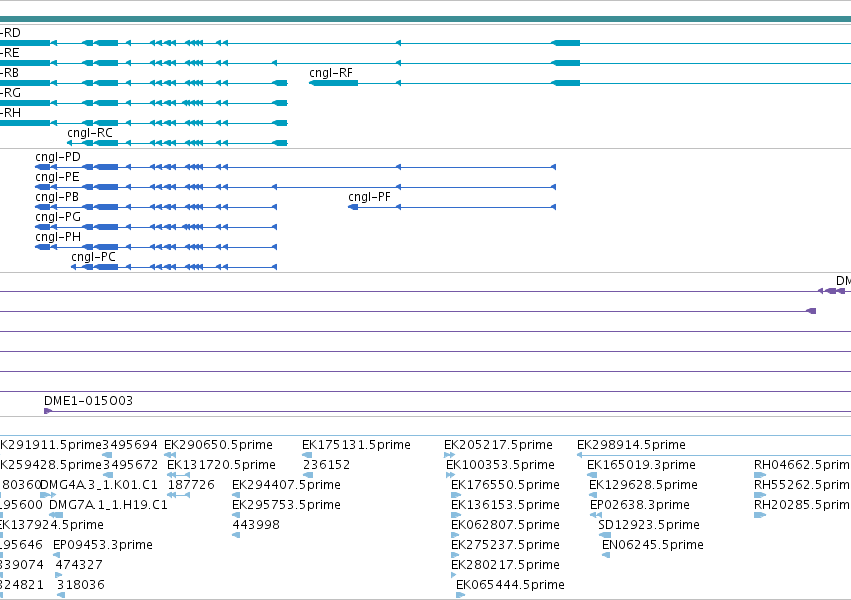Click the EK065444.5prime alignment arrow

pos(461,595)
